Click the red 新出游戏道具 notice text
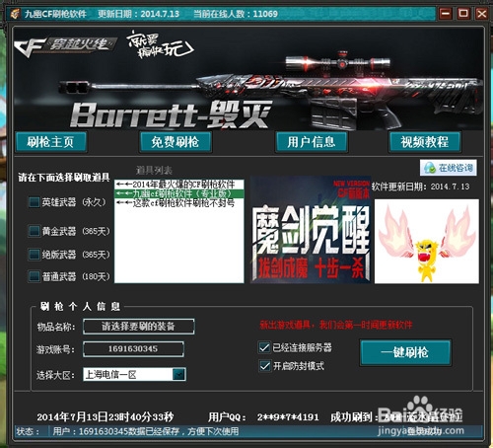Viewport: 493px width, 448px height. (x=336, y=325)
